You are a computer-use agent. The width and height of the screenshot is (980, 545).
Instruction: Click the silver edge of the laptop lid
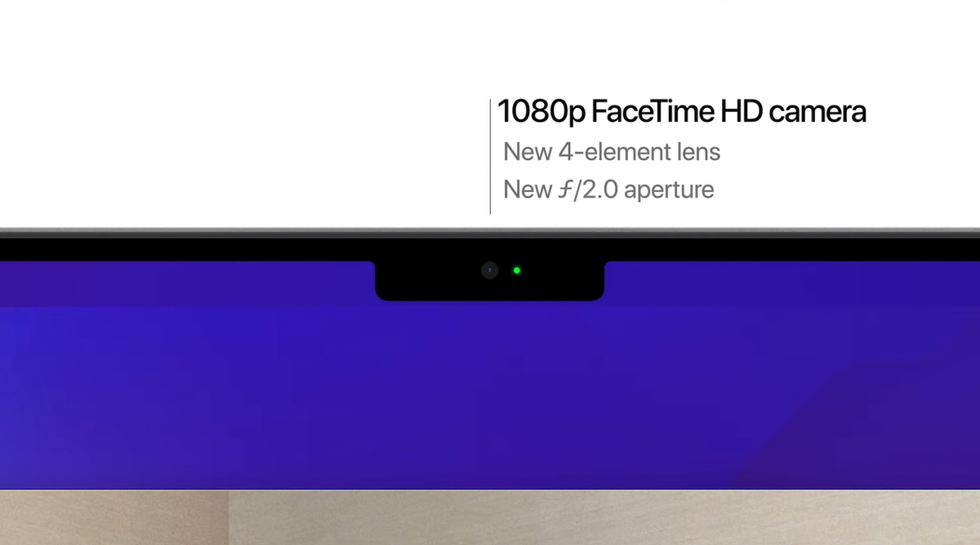490,232
